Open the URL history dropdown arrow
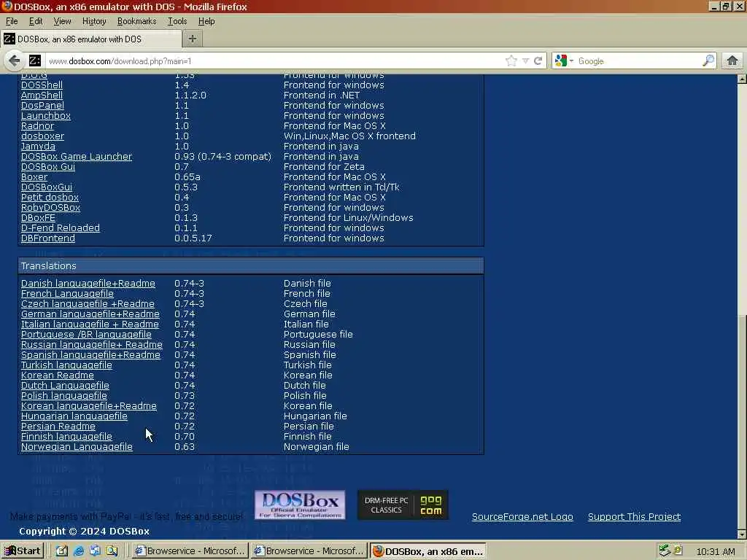747x560 pixels. tap(525, 61)
